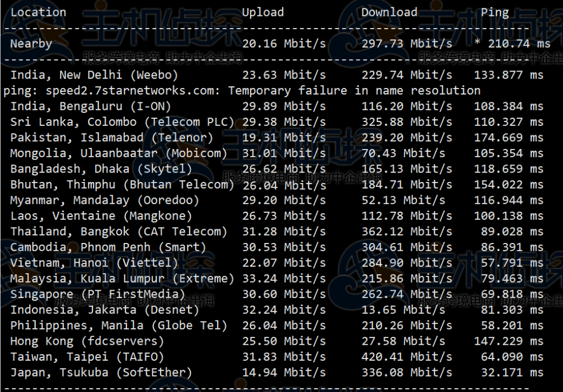This screenshot has width=563, height=392.
Task: Click Sri Lanka, Colombo (Telecom PLC)
Action: pos(122,122)
